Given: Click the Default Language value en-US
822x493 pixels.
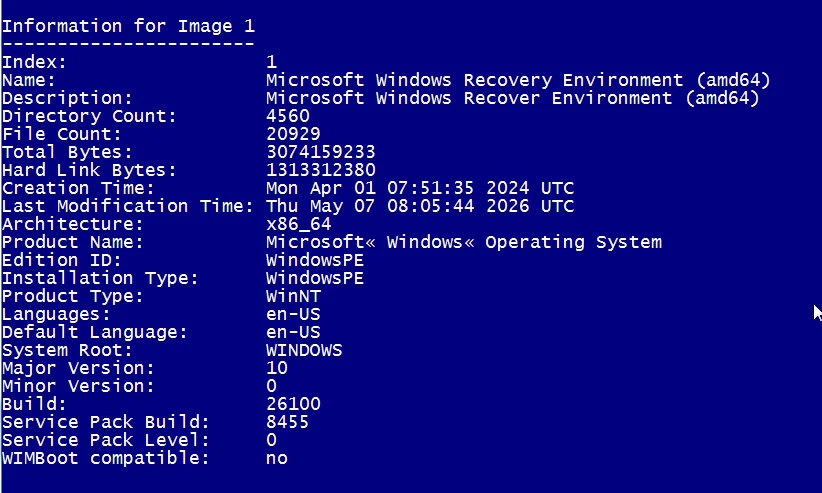Looking at the screenshot, I should pos(293,331).
